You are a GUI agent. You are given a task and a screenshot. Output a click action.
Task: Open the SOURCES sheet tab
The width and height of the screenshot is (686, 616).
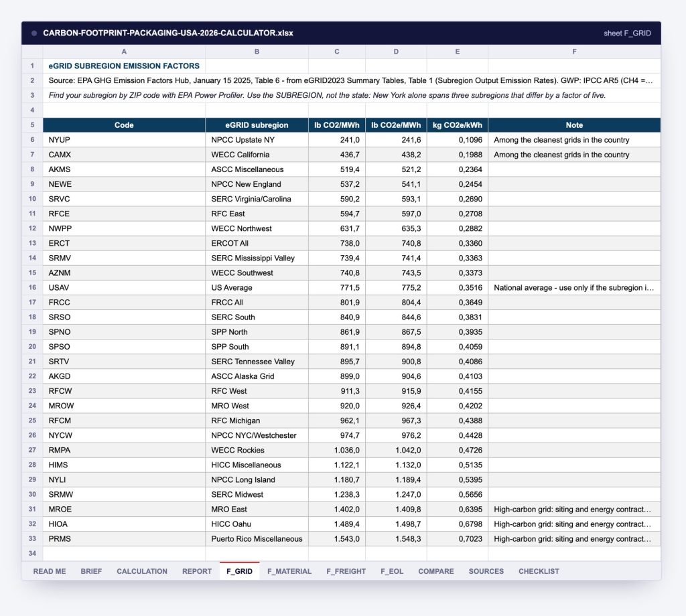[x=486, y=571]
